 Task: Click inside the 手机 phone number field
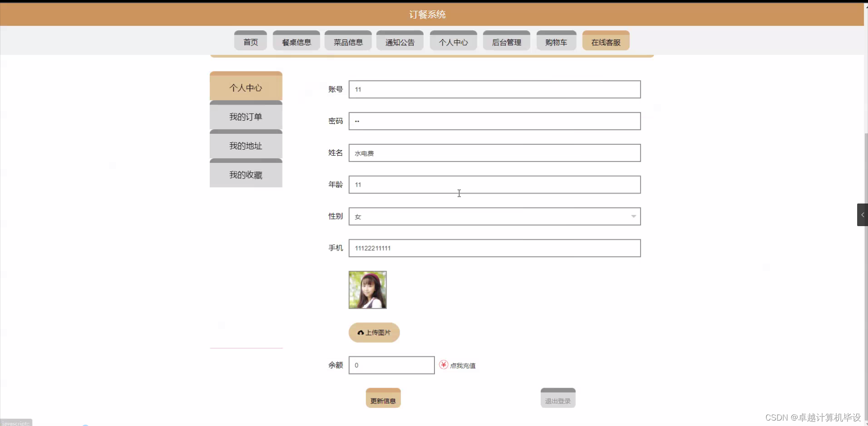pos(494,248)
